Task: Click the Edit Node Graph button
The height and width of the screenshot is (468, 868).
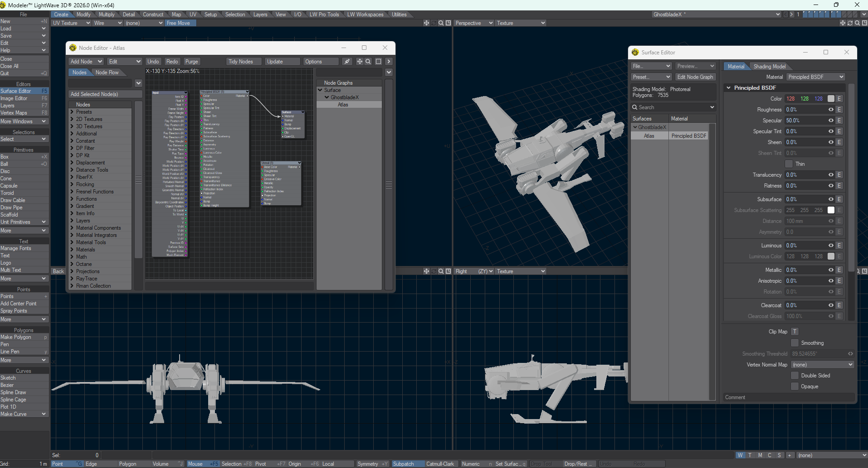Action: 695,77
